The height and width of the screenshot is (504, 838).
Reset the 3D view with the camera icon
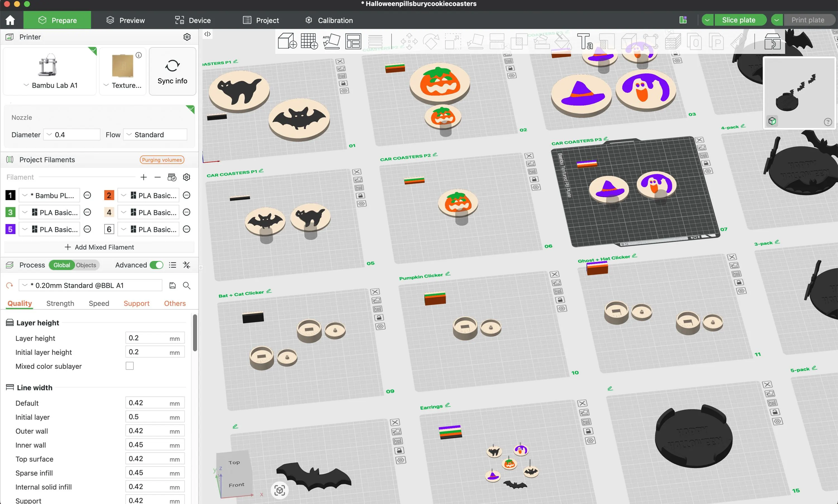pyautogui.click(x=279, y=490)
